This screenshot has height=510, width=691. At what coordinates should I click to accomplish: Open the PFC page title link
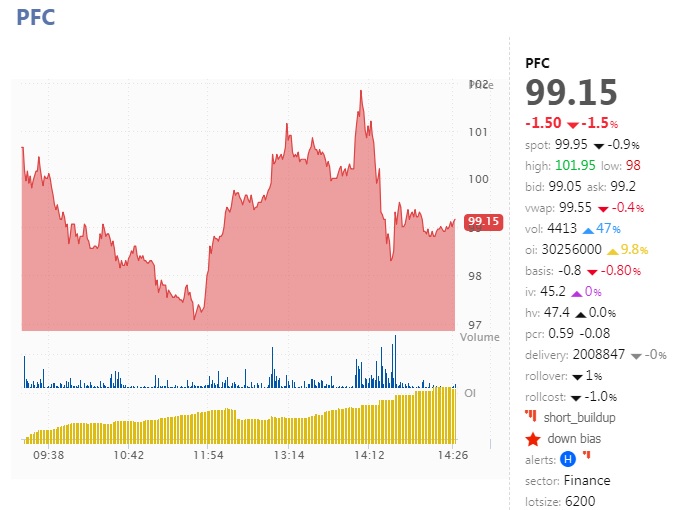[35, 18]
